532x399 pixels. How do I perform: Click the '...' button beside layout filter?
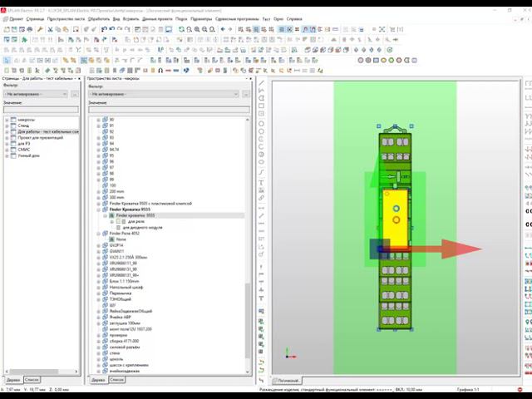click(x=246, y=94)
